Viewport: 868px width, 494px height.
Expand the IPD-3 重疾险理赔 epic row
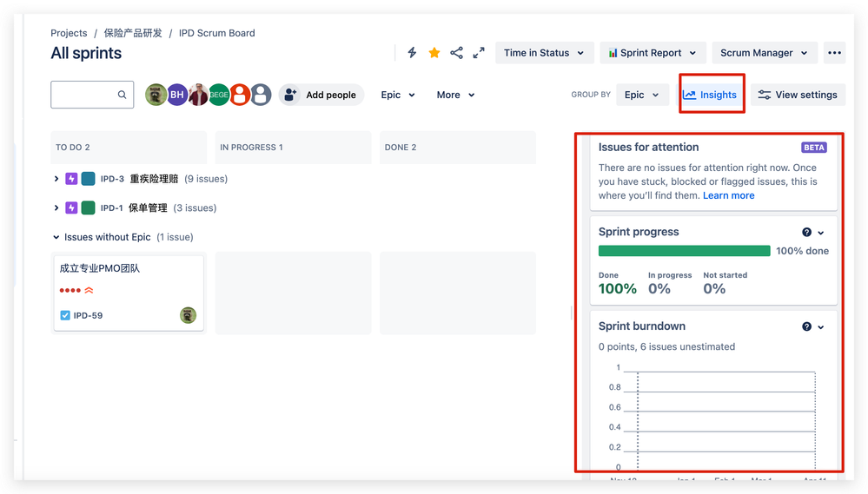click(x=56, y=179)
